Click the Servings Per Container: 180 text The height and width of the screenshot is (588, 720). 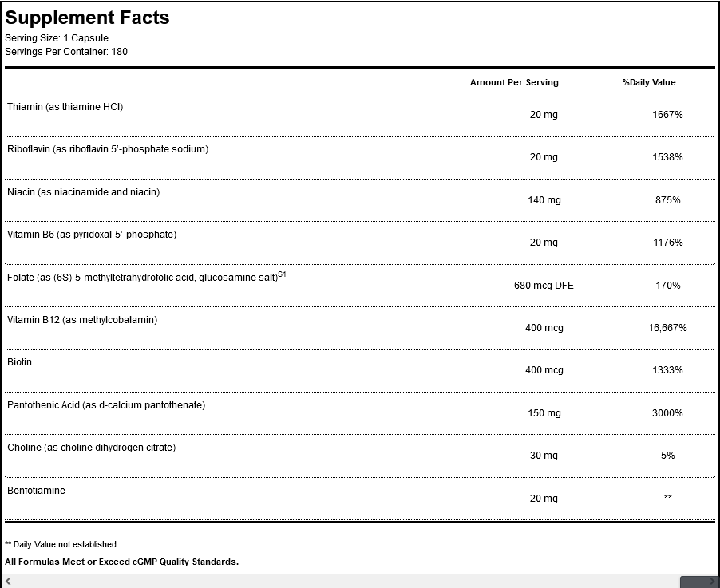pyautogui.click(x=66, y=52)
